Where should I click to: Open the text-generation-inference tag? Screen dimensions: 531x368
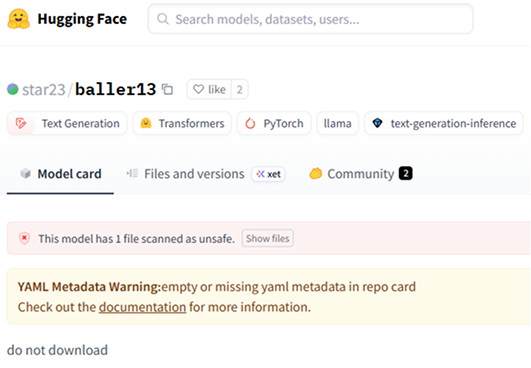[444, 124]
